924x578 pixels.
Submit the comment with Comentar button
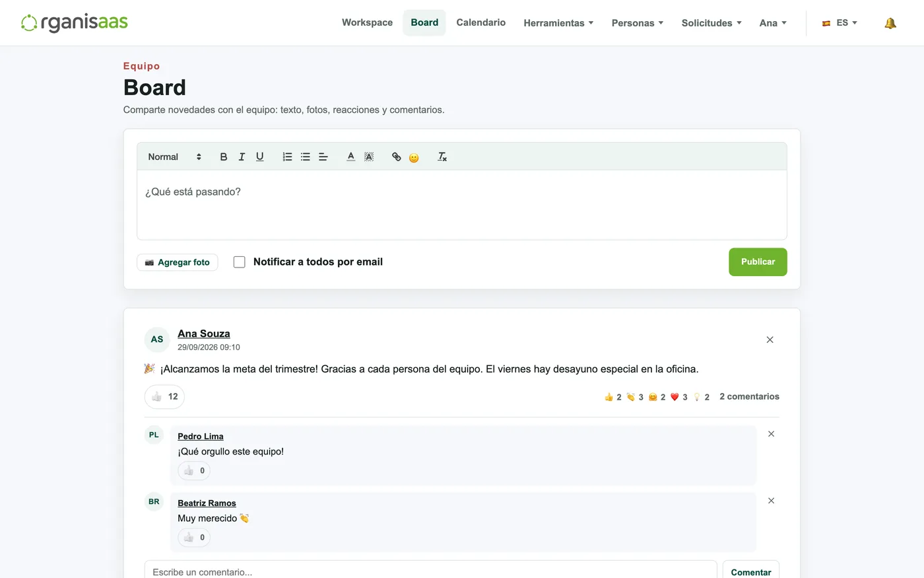[x=751, y=572]
